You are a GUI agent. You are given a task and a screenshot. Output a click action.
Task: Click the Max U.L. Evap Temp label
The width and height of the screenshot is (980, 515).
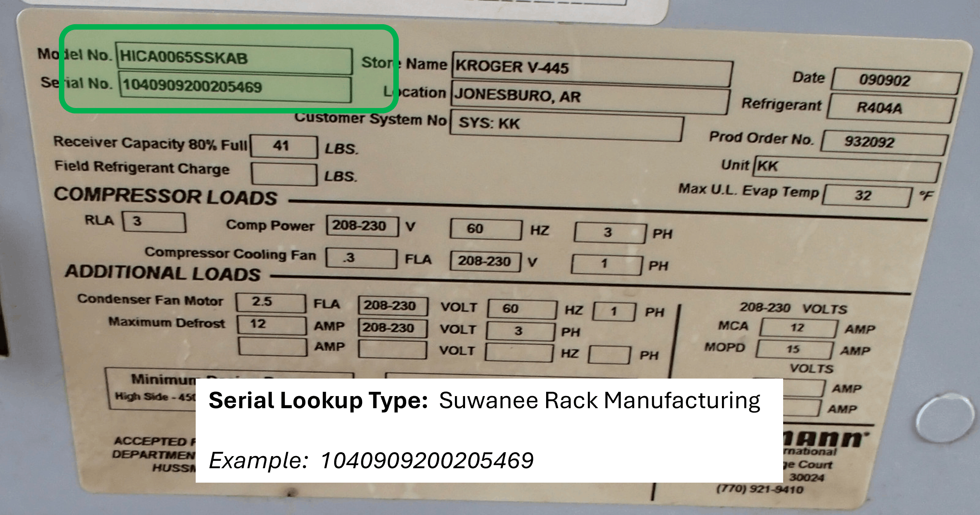point(749,191)
